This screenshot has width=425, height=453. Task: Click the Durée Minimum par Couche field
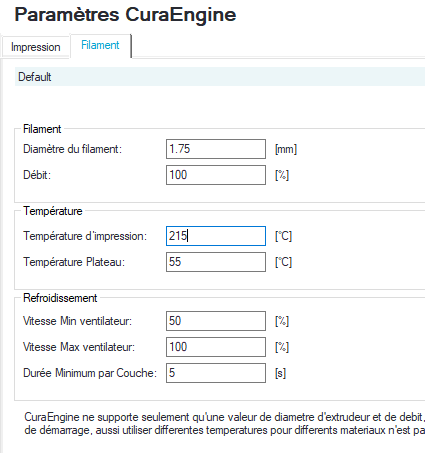point(216,373)
